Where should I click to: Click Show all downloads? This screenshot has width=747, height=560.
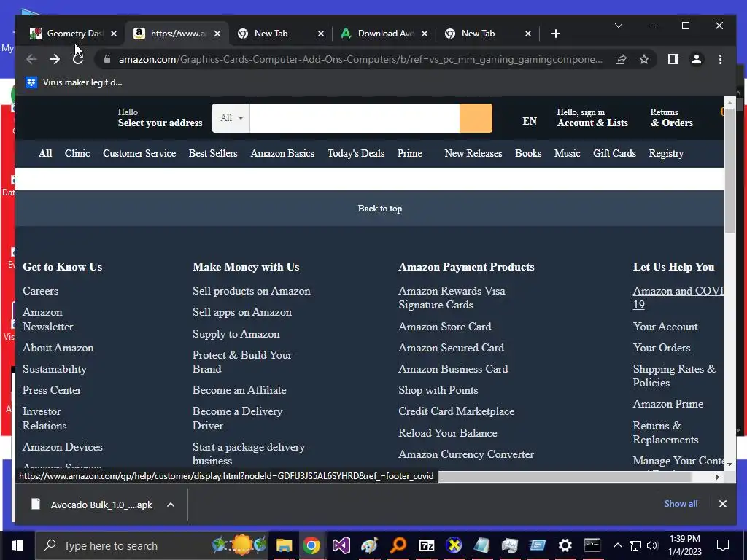coord(681,504)
